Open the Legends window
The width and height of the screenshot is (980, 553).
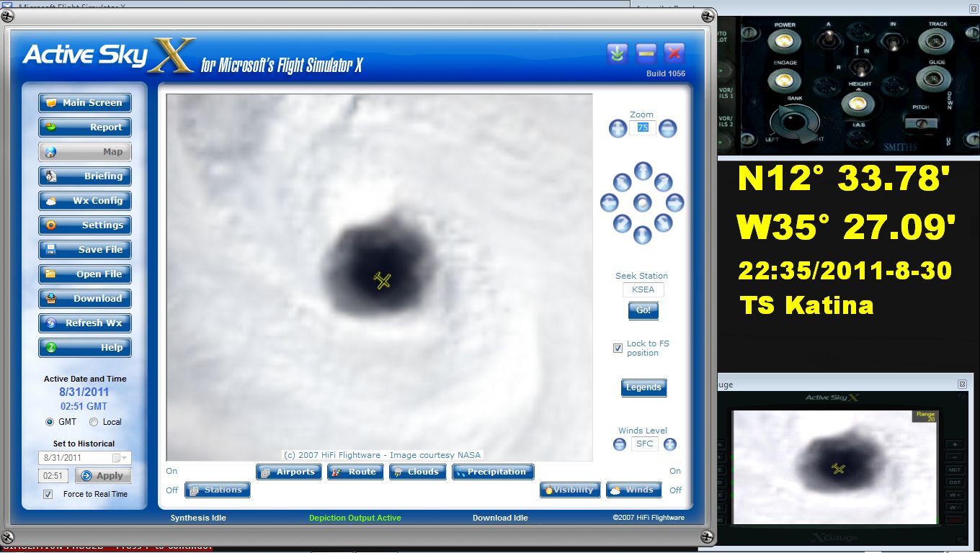pos(643,387)
